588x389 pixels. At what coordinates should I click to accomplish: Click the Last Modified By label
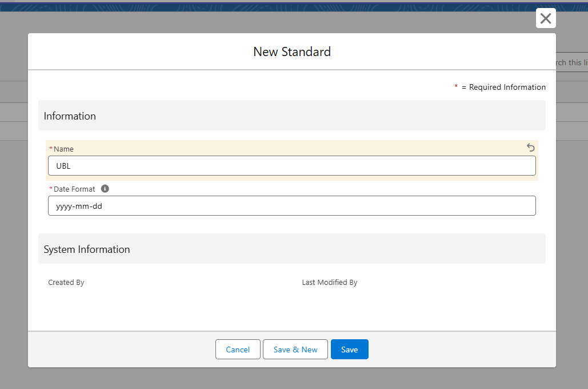[330, 283]
